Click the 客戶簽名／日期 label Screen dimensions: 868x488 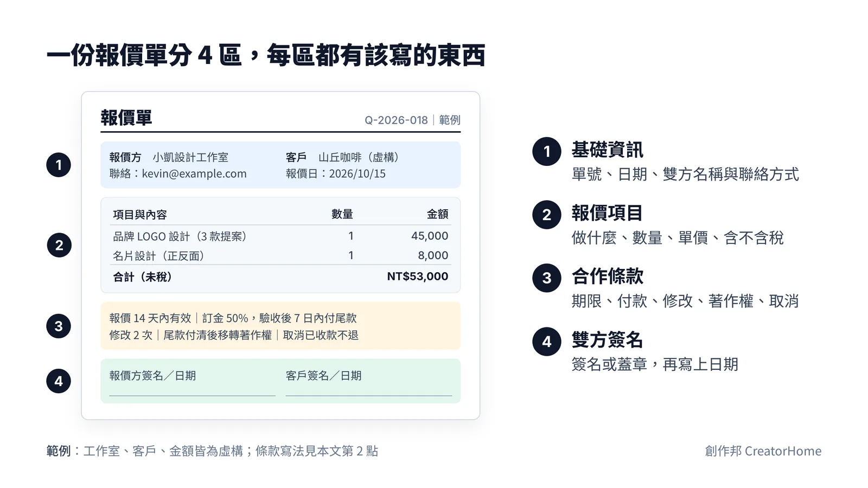point(324,376)
